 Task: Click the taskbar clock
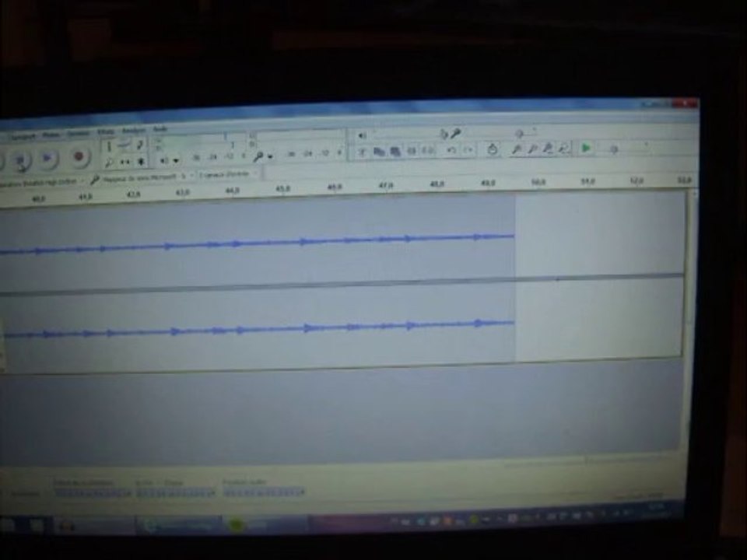tap(658, 512)
